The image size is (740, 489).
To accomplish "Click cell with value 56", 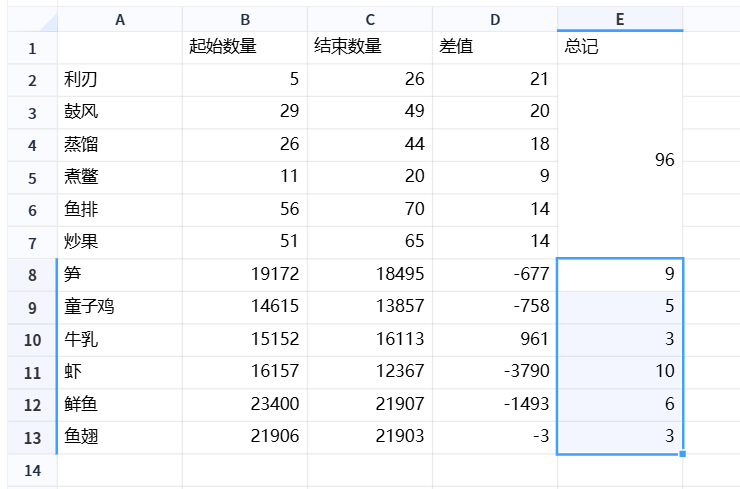I will pos(245,210).
